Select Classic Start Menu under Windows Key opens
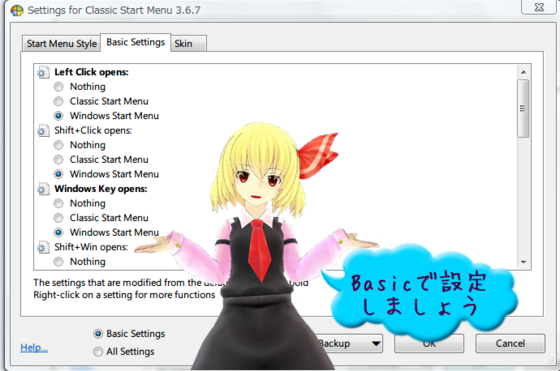The image size is (560, 371). pyautogui.click(x=58, y=218)
